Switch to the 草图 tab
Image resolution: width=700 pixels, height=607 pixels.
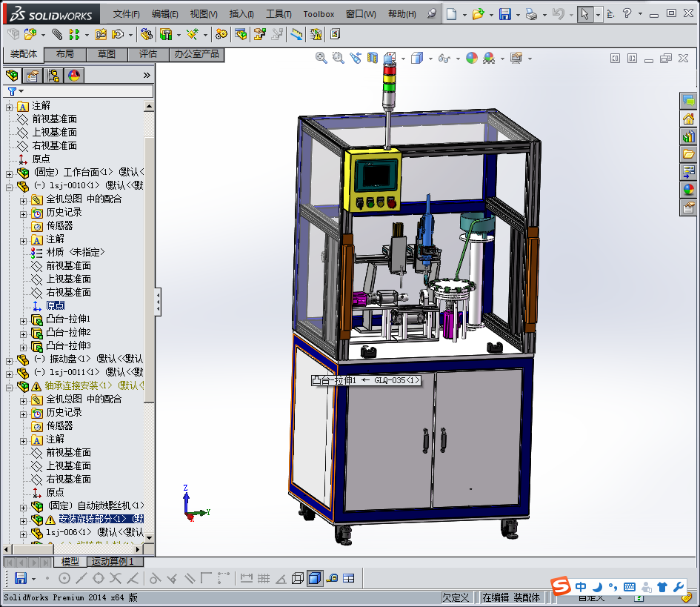click(107, 54)
